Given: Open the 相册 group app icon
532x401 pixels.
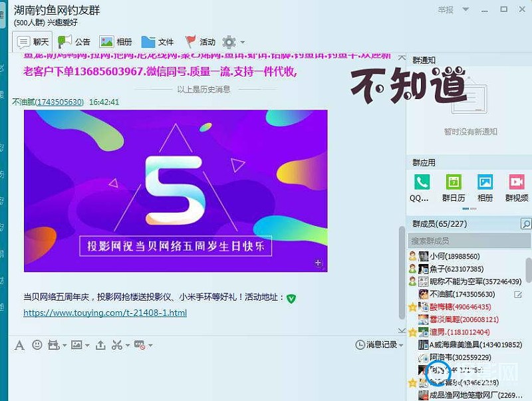Looking at the screenshot, I should pos(485,188).
